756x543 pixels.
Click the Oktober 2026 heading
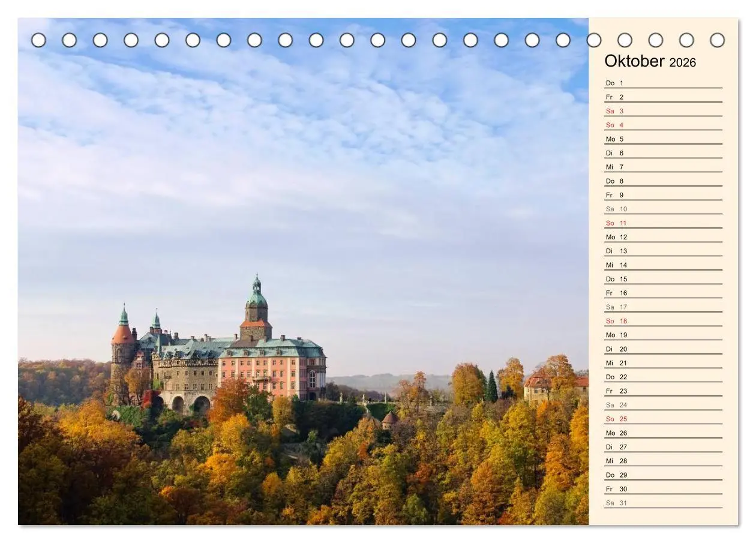click(650, 61)
